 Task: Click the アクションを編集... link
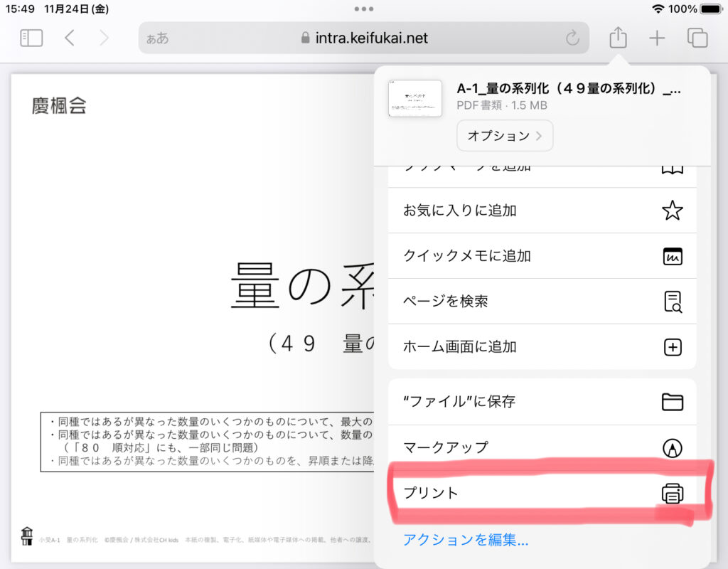point(466,540)
